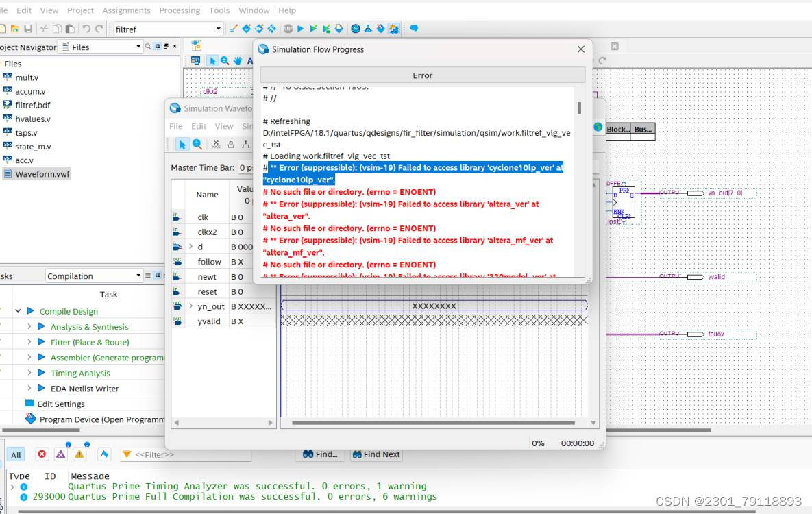Open the Assignments menu
Screen dimensions: 812x514
point(126,10)
